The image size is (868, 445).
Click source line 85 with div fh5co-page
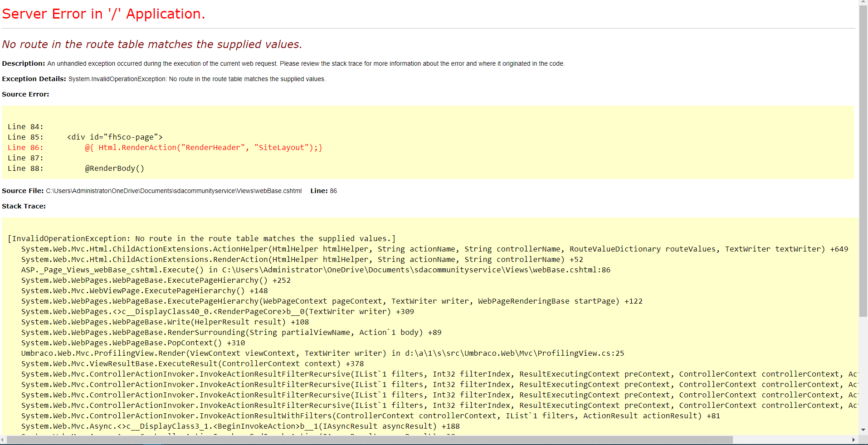coord(85,137)
